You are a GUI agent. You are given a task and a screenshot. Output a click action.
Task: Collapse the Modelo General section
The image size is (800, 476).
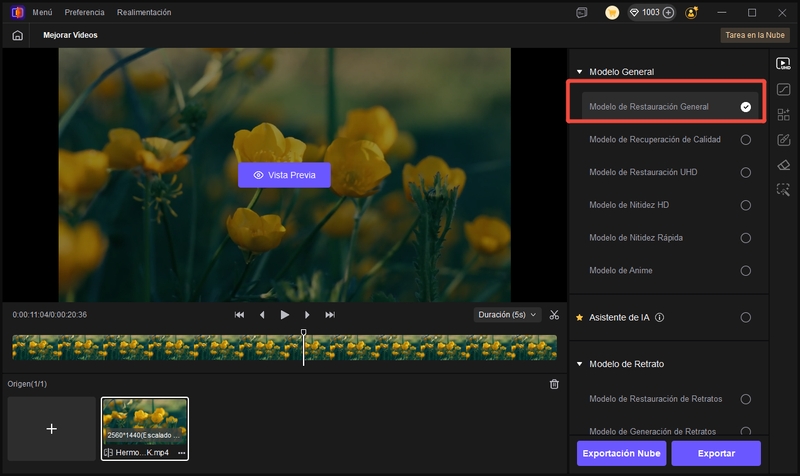pyautogui.click(x=580, y=72)
